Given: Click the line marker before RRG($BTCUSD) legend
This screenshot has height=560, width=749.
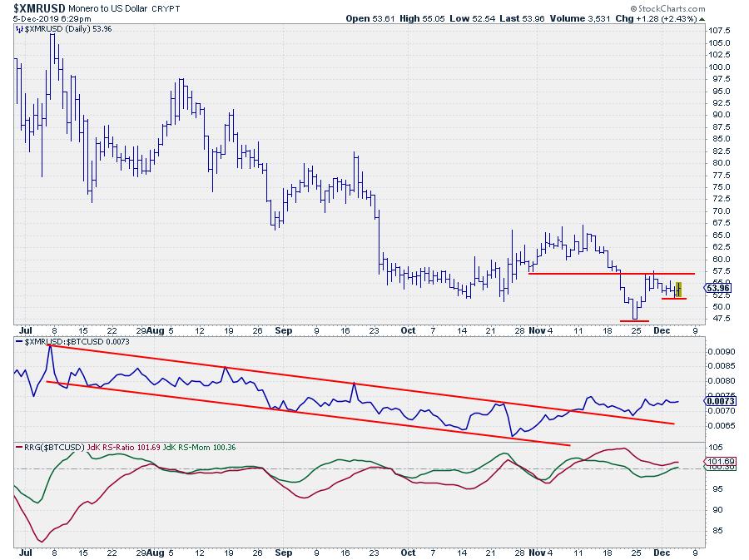Looking at the screenshot, I should pos(19,447).
